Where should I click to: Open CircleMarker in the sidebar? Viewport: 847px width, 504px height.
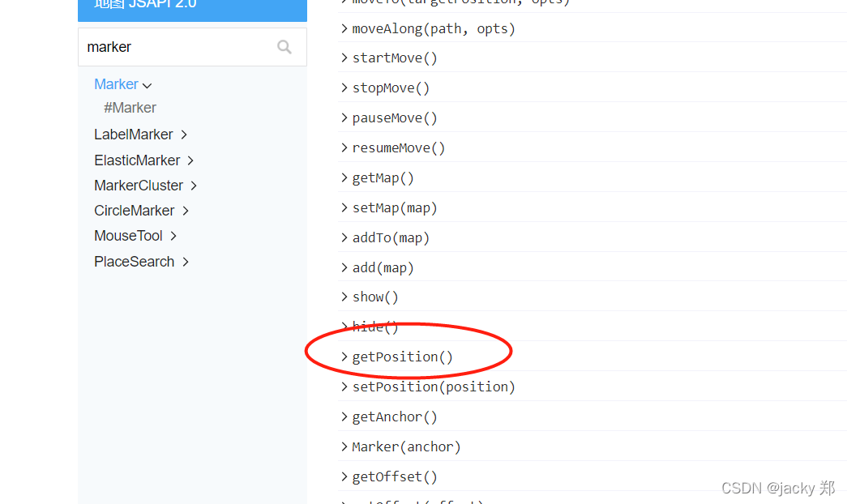(x=134, y=211)
